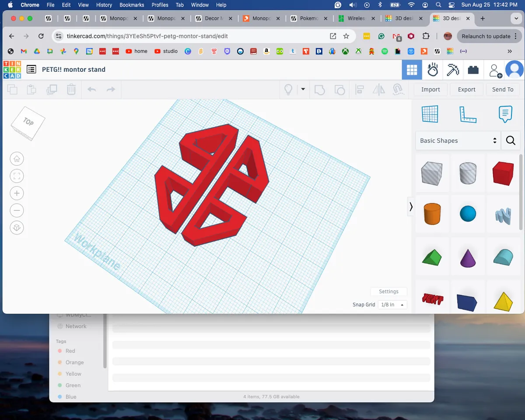Click the Sim Lab icon
This screenshot has height=420, width=525.
[433, 70]
